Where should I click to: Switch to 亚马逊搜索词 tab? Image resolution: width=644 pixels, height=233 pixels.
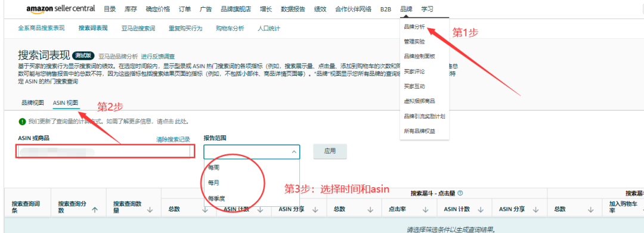138,28
